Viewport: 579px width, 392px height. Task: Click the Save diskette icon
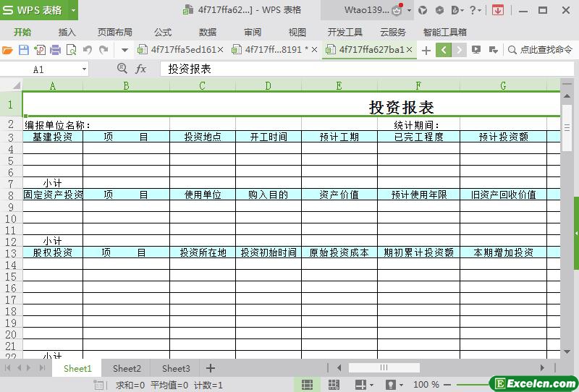tap(24, 50)
